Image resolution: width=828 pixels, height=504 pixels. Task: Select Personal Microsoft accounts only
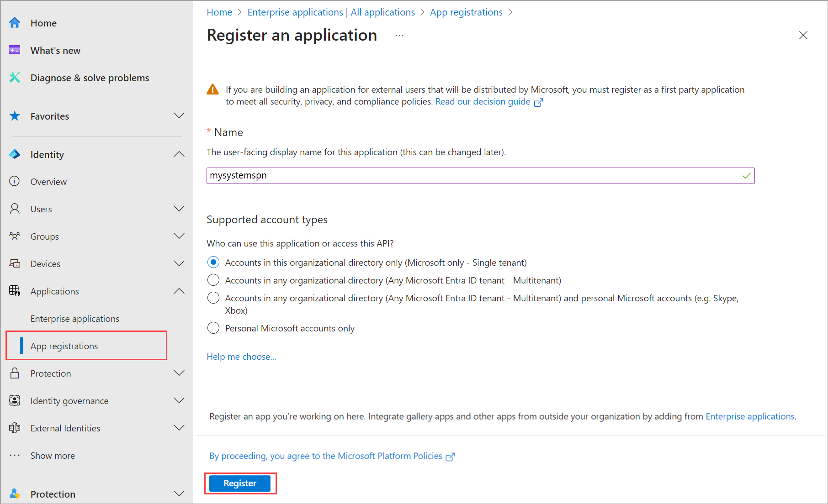(213, 328)
